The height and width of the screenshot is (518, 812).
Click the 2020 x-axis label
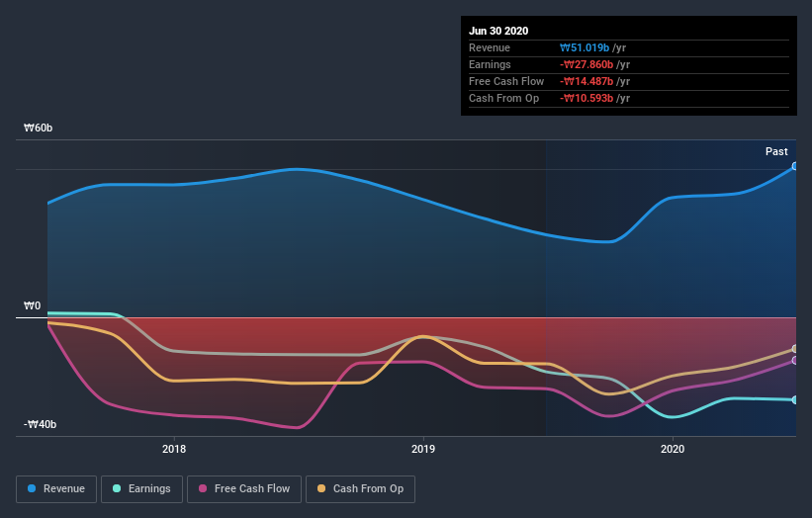673,449
